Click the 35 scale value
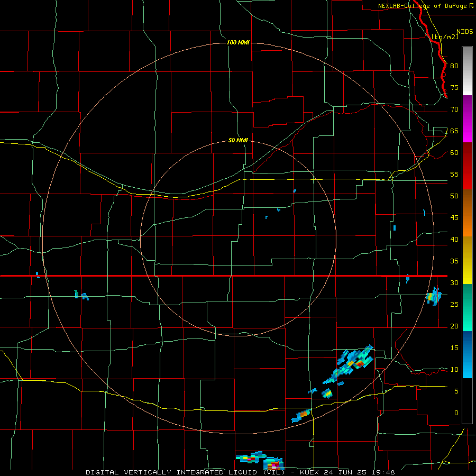Screen dimensions: 476x476 pos(454,261)
